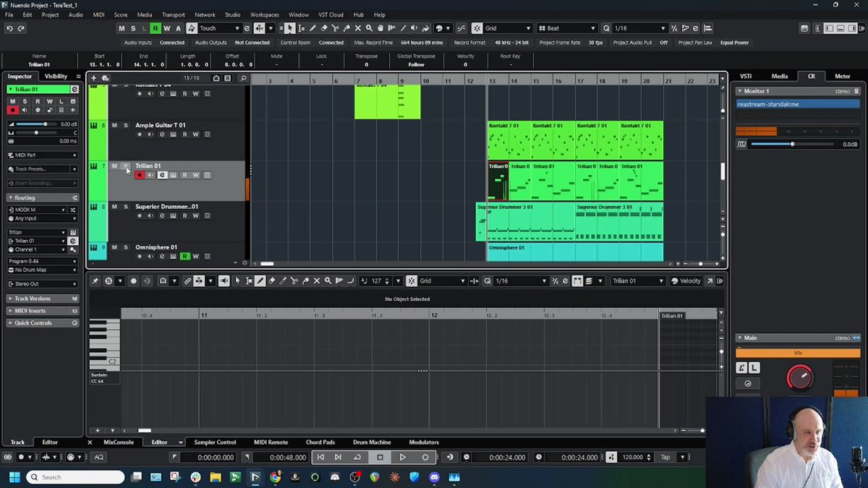The height and width of the screenshot is (488, 868).
Task: Expand the Track Versions inspector section
Action: [43, 299]
